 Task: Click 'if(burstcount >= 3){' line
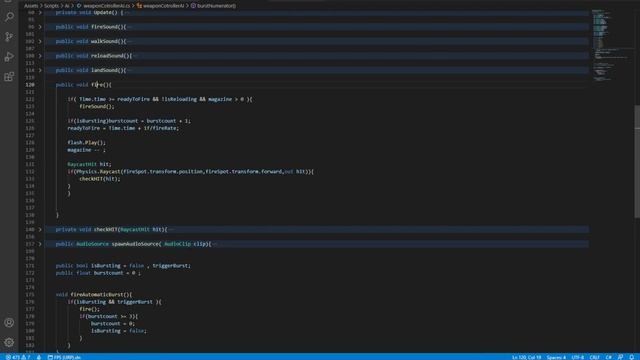coord(109,316)
